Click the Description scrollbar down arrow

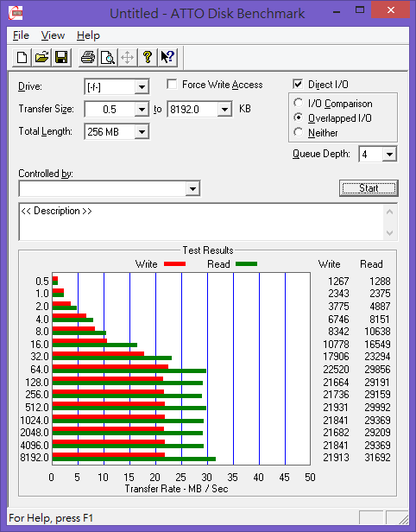389,233
